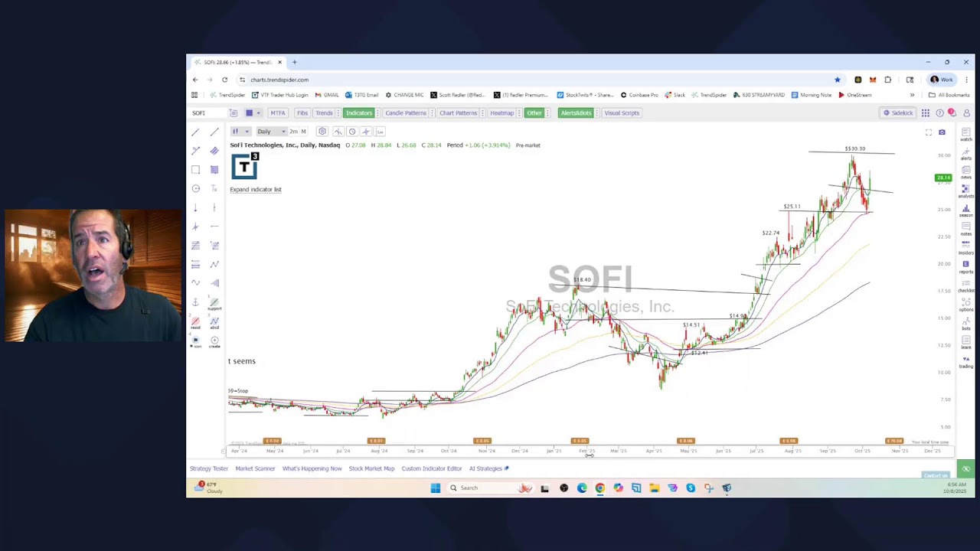Open the Trends options menu dots
This screenshot has height=551, width=980.
click(338, 113)
